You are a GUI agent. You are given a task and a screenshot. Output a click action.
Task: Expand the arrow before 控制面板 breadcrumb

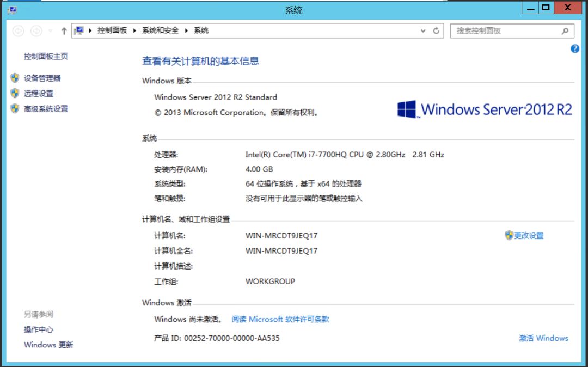point(90,30)
